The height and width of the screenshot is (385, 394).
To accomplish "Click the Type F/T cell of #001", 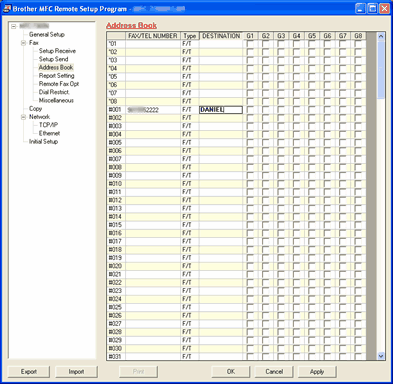I will pyautogui.click(x=190, y=110).
